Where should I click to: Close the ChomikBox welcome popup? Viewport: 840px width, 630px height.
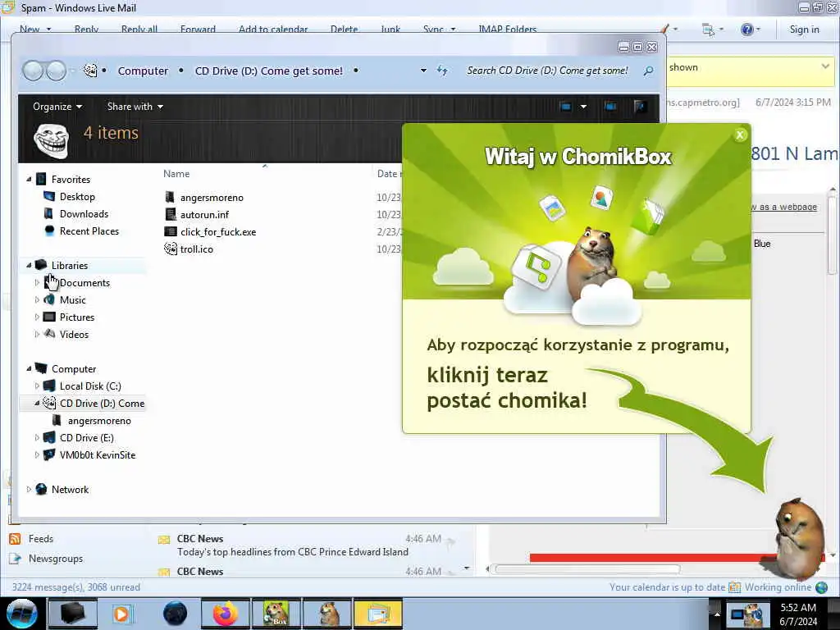pos(740,135)
